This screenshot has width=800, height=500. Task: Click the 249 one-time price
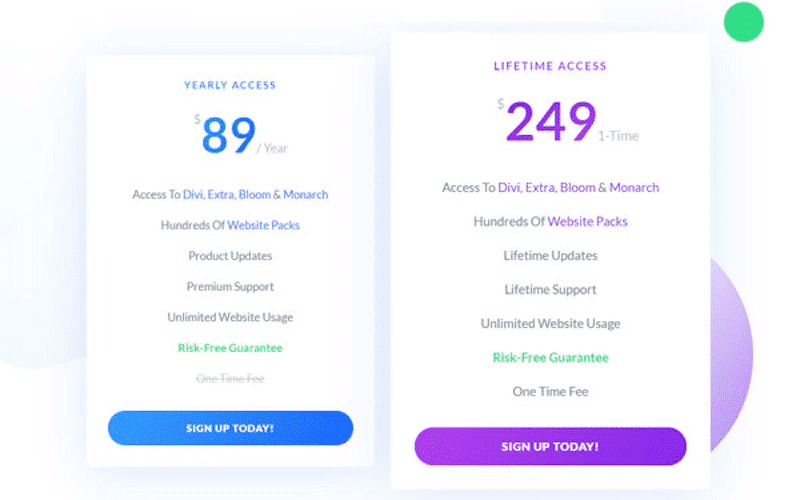click(x=567, y=121)
